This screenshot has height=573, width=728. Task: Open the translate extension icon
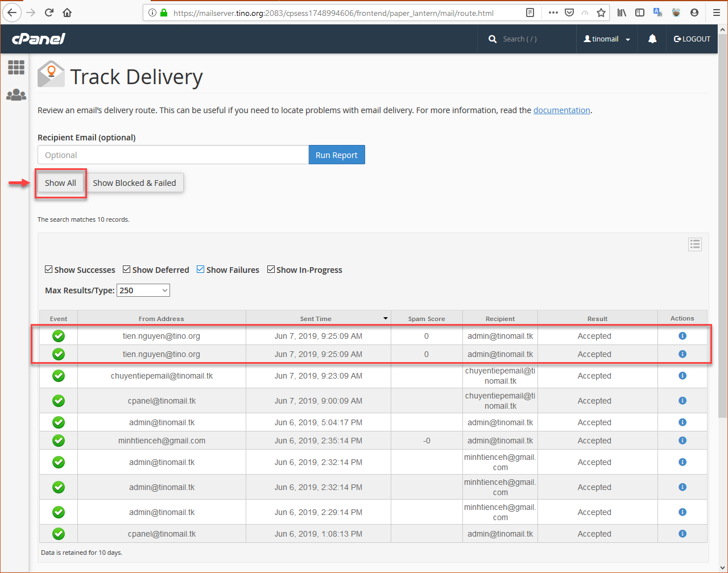658,13
